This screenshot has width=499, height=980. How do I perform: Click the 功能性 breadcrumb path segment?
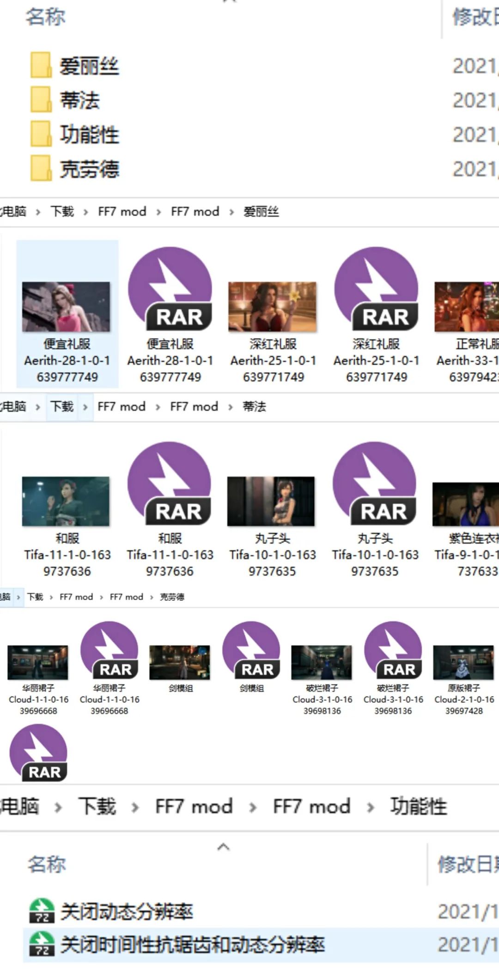(418, 807)
